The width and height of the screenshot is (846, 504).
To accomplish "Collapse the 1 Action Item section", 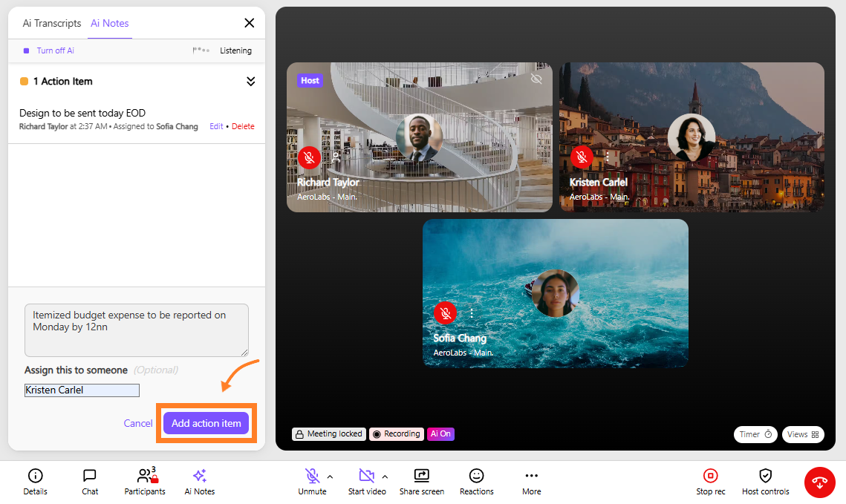I will click(251, 82).
